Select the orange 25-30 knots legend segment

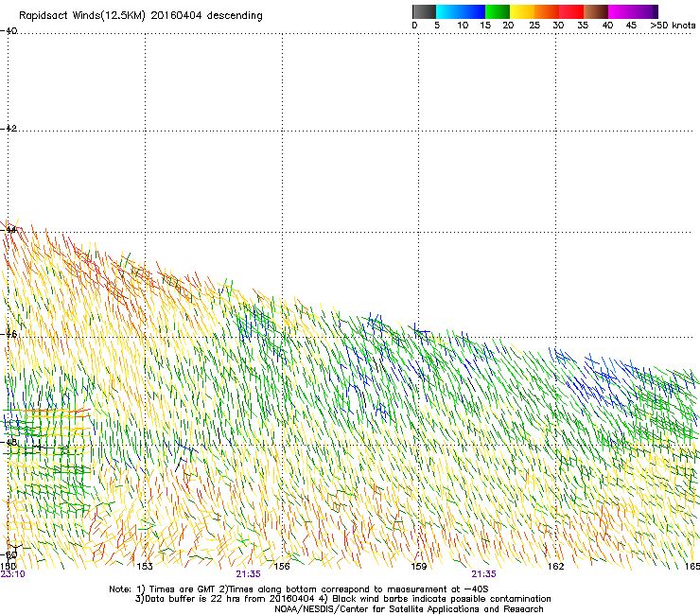[547, 11]
